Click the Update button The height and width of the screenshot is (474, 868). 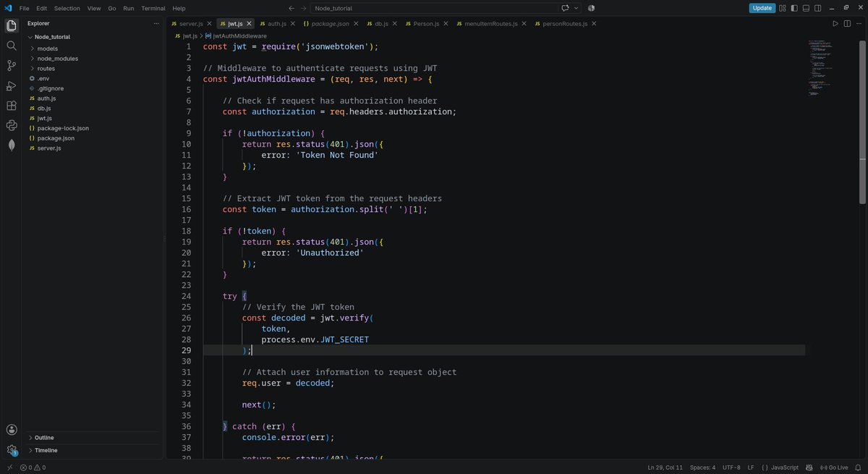click(762, 8)
